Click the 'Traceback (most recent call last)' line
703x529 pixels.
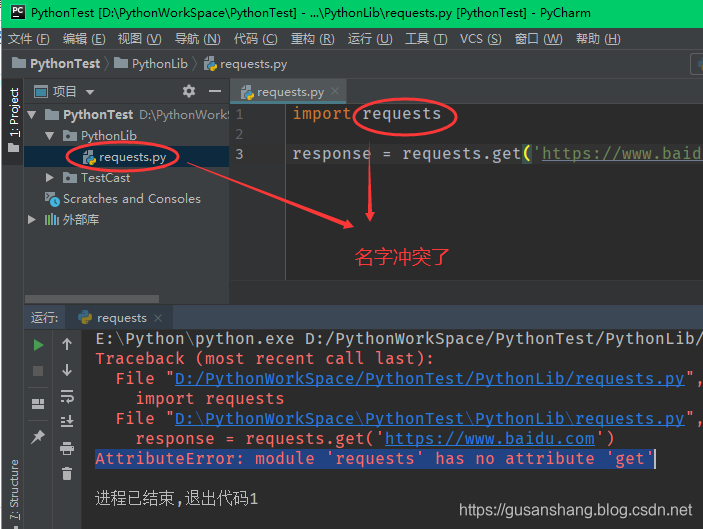point(265,359)
